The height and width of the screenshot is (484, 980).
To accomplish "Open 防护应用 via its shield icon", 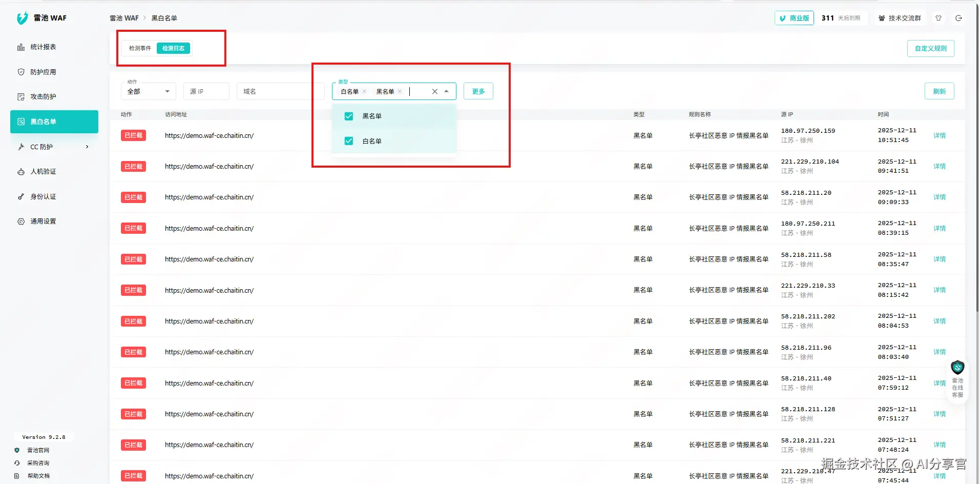I will tap(21, 72).
